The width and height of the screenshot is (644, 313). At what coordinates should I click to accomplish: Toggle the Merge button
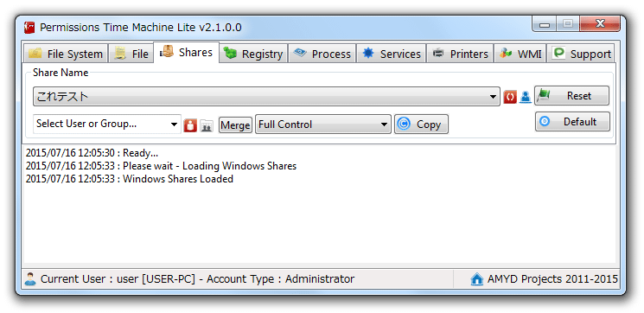[x=235, y=125]
